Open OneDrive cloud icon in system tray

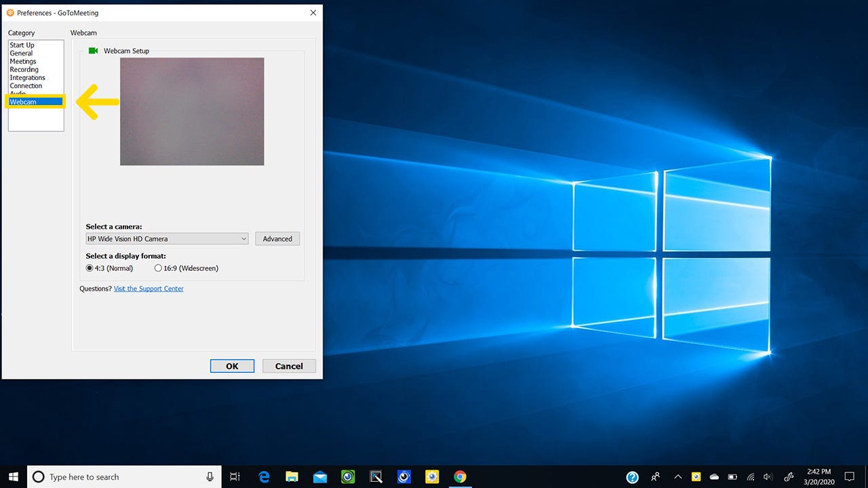[714, 477]
